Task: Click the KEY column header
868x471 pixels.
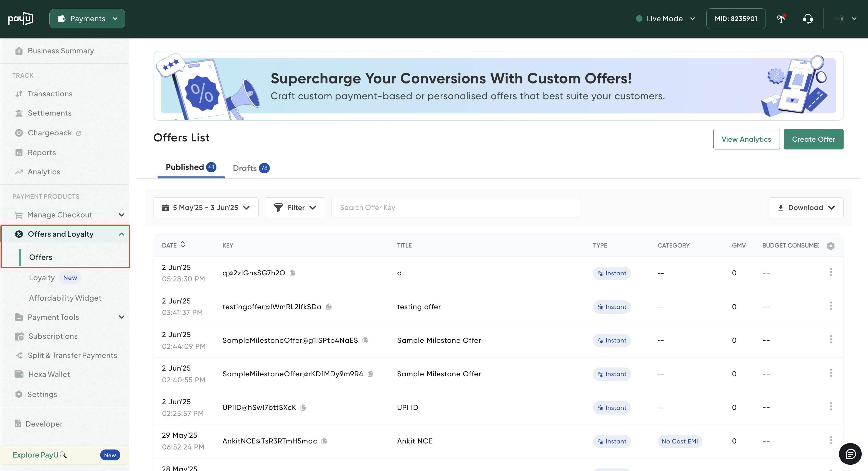Action: click(228, 246)
